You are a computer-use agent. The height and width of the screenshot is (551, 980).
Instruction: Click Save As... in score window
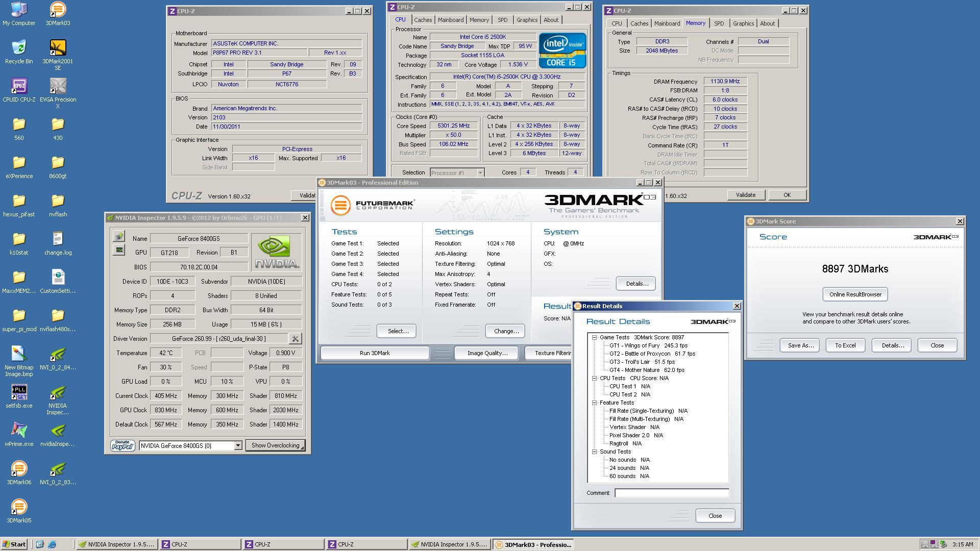click(800, 345)
